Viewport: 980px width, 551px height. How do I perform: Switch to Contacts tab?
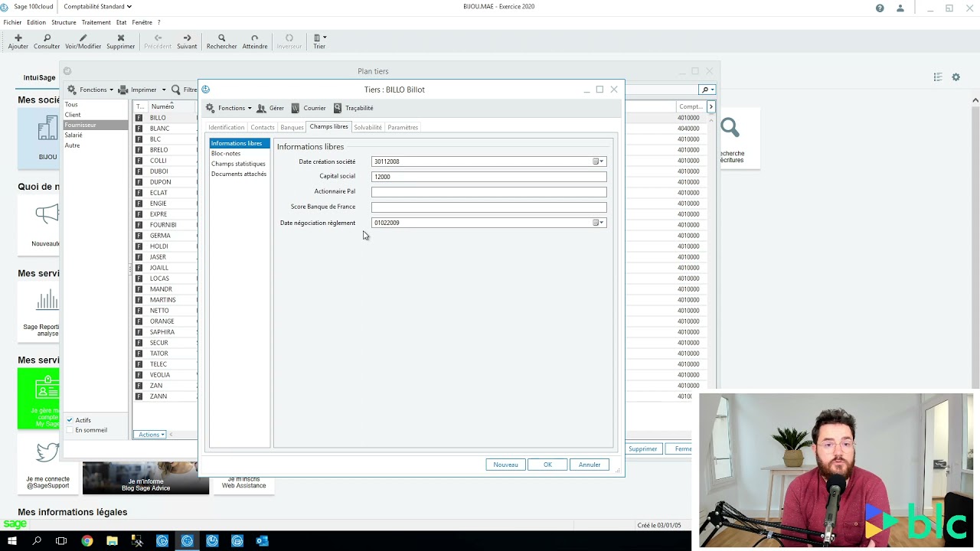pos(262,127)
